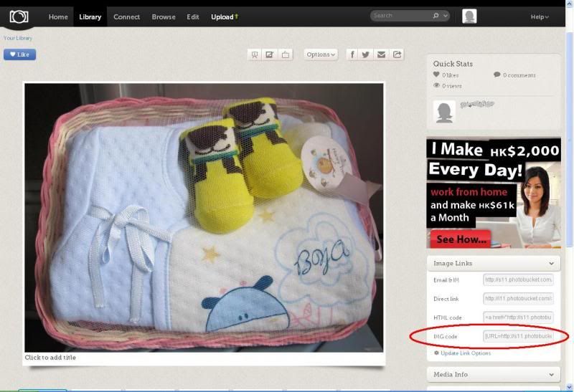574x392 pixels.
Task: Open the Update Link Options link
Action: tap(466, 353)
